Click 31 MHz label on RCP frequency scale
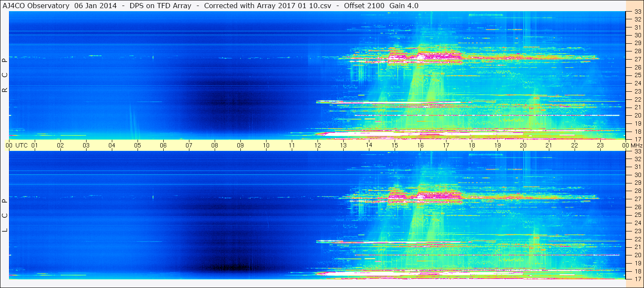This screenshot has height=288, width=644. tap(637, 27)
